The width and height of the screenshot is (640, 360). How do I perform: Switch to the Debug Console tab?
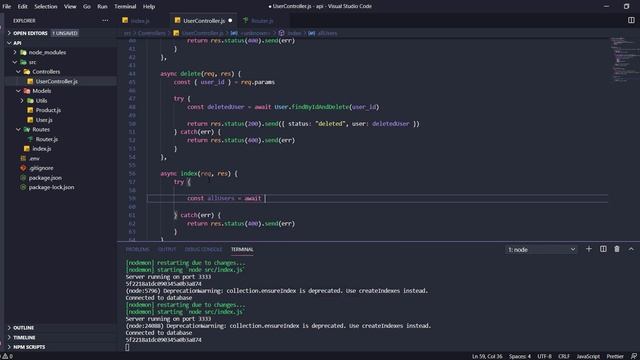click(203, 249)
